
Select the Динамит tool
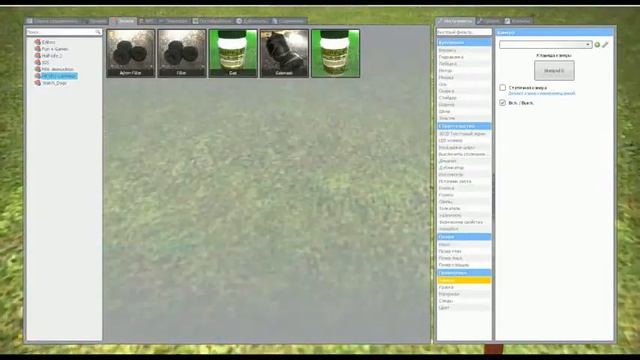464,161
